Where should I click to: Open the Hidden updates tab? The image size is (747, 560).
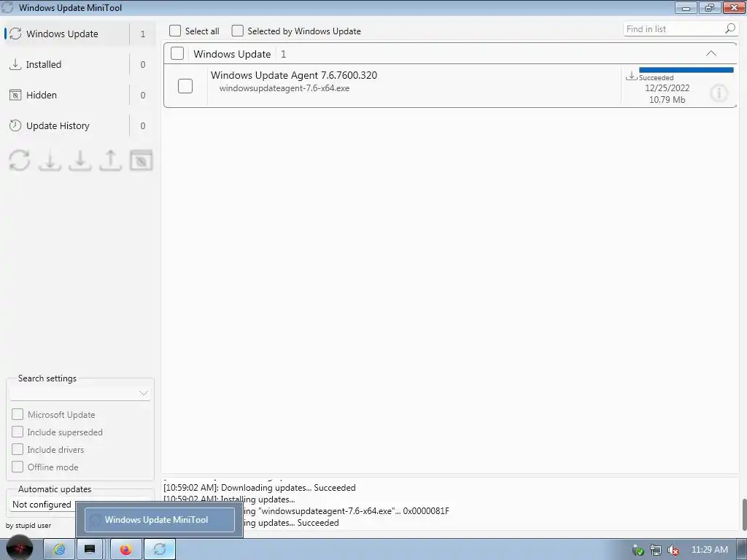80,96
